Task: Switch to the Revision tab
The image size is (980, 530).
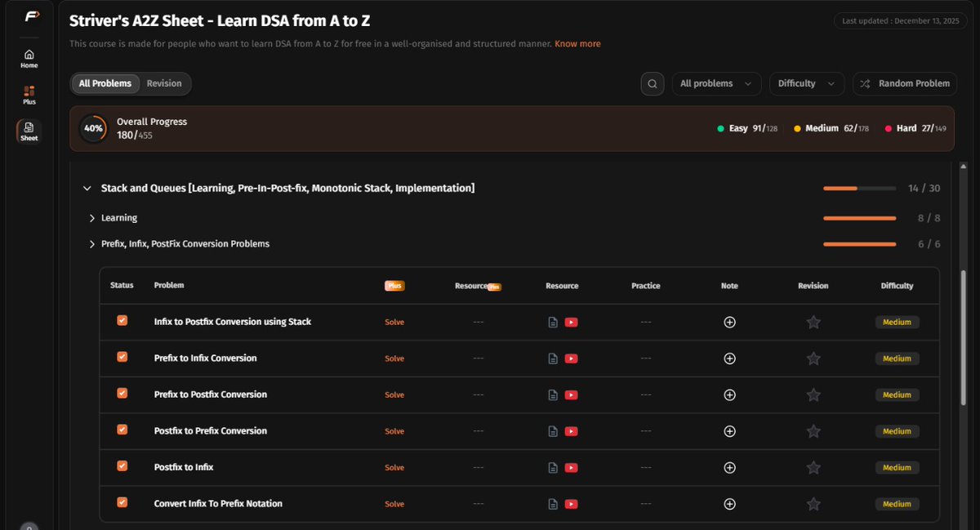Action: (164, 83)
